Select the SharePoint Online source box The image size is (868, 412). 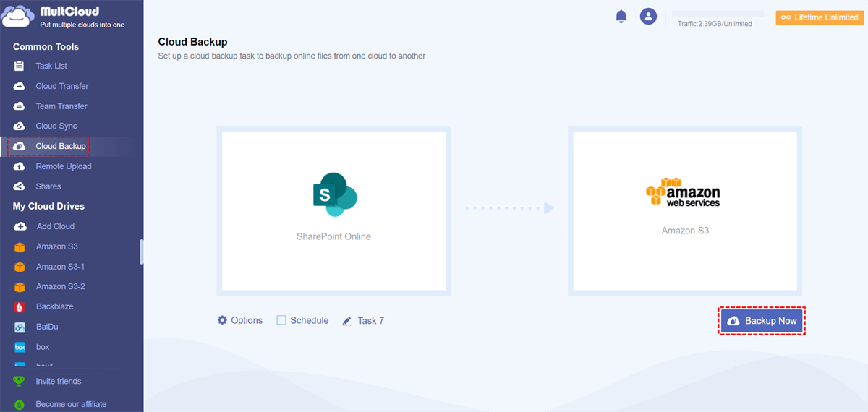[333, 211]
